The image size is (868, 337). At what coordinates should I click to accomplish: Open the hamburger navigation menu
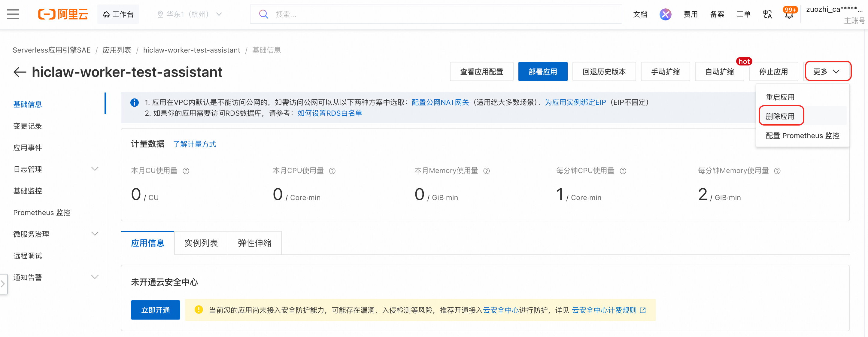click(13, 14)
